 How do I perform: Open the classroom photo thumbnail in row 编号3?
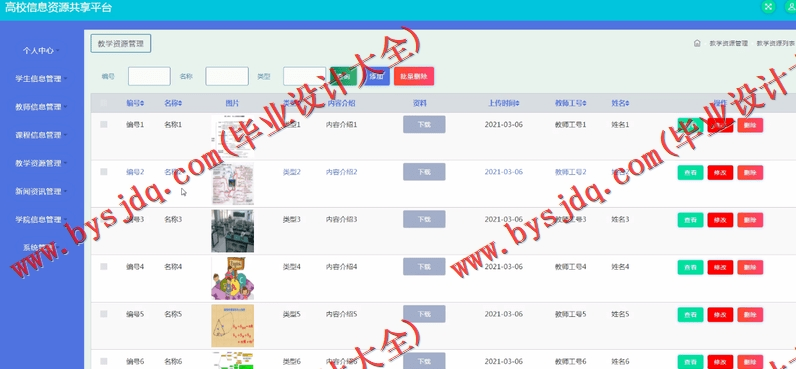(x=233, y=231)
